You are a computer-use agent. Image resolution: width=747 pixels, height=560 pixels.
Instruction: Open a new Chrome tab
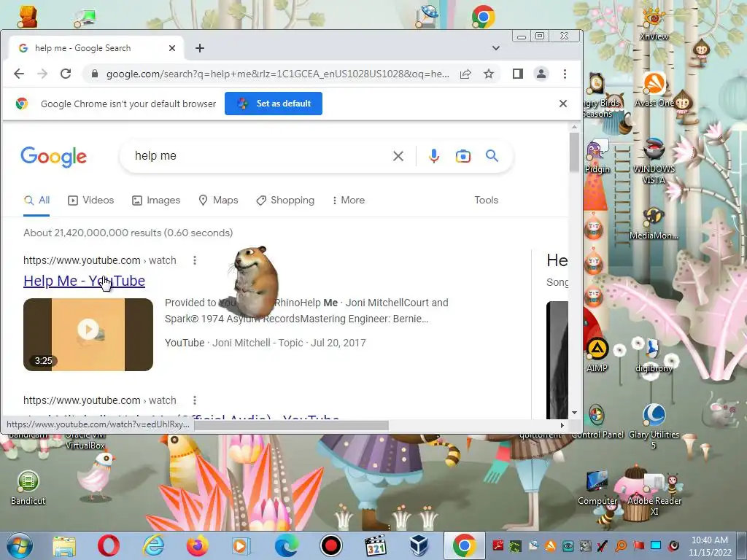point(200,48)
